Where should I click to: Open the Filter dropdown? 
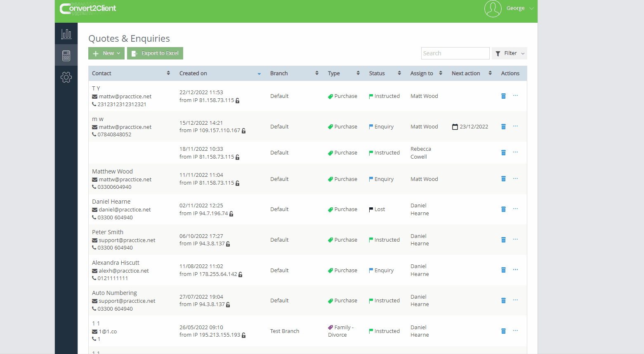(509, 53)
